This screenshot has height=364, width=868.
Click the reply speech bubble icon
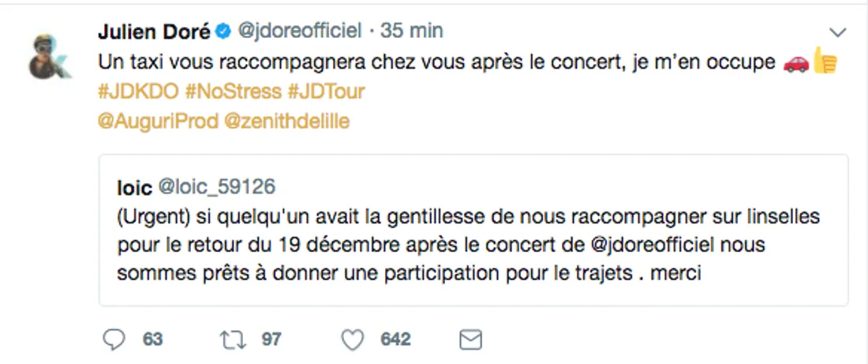coord(115,340)
